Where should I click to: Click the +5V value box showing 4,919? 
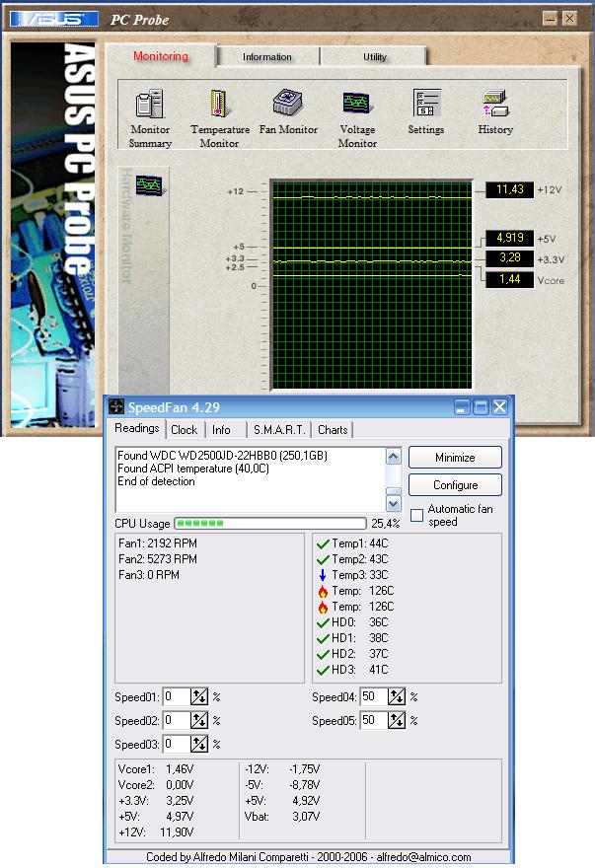coord(510,238)
